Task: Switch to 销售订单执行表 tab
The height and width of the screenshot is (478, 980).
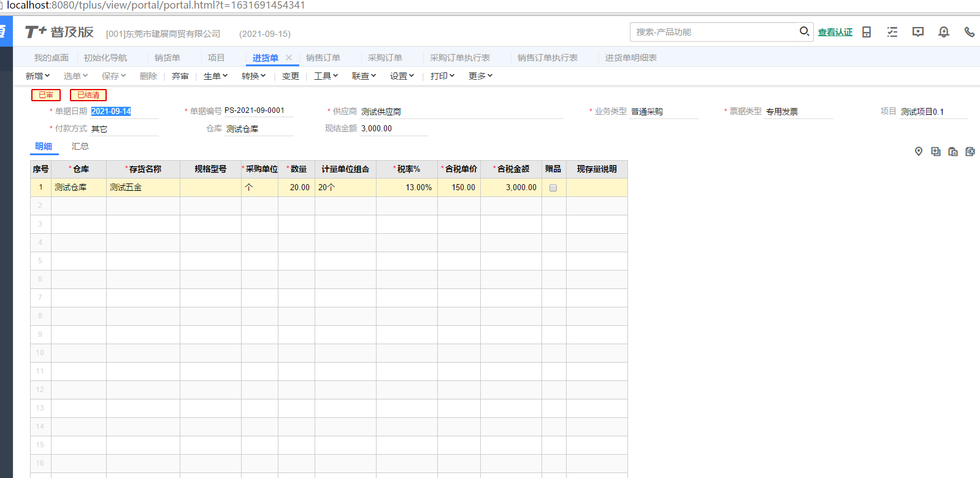Action: (548, 58)
